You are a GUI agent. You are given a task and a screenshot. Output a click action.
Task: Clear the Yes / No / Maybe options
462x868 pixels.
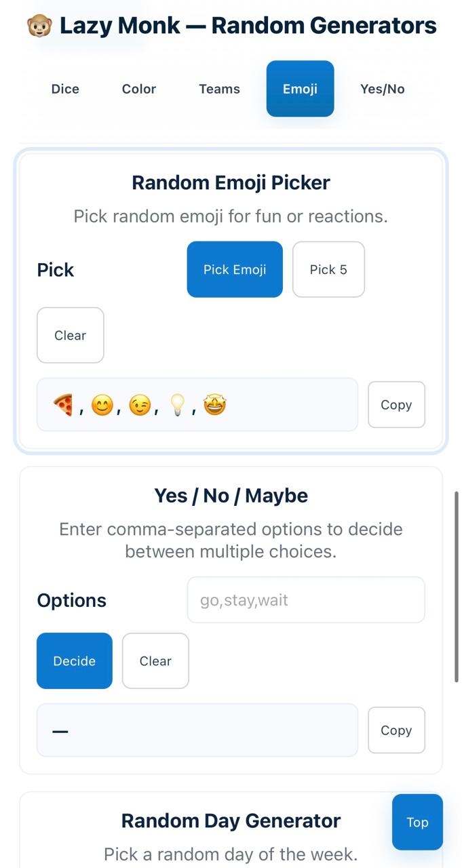click(x=155, y=661)
